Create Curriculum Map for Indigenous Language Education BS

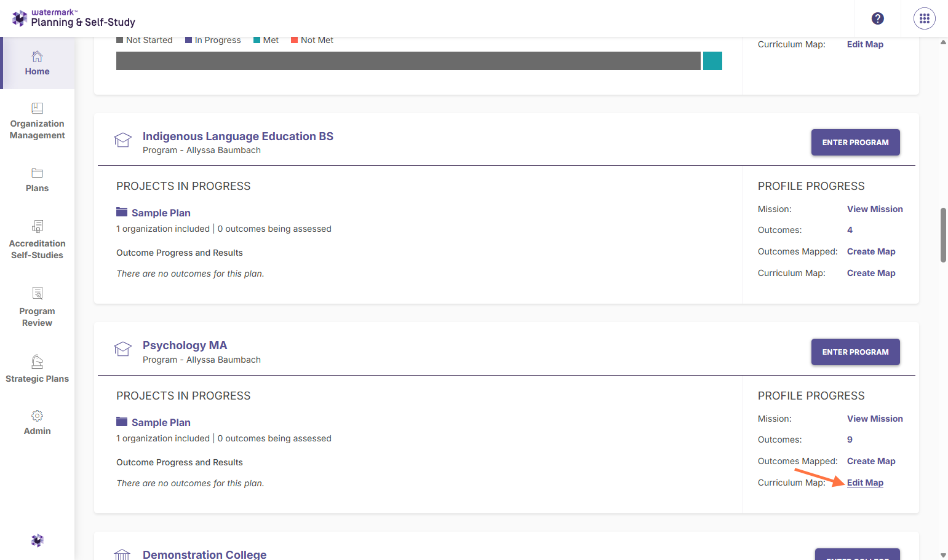pyautogui.click(x=871, y=273)
